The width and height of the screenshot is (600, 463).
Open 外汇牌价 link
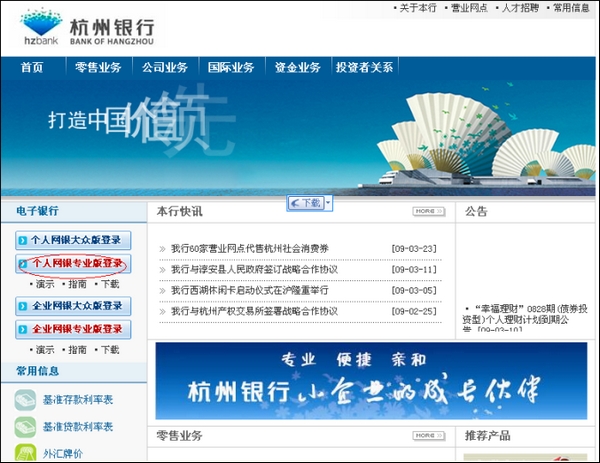[63, 454]
